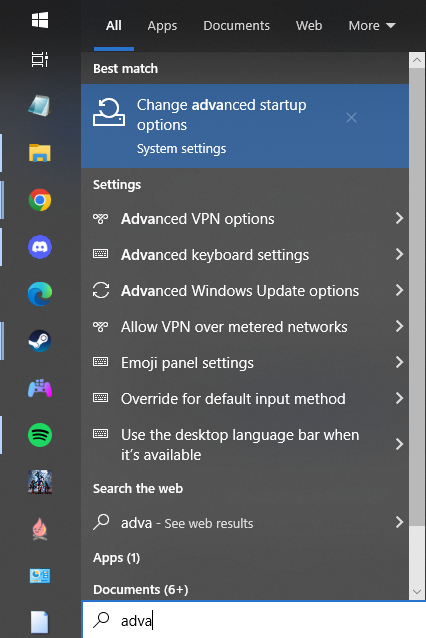The height and width of the screenshot is (638, 426).
Task: Click the results list scrollbar thumb
Action: 417,296
